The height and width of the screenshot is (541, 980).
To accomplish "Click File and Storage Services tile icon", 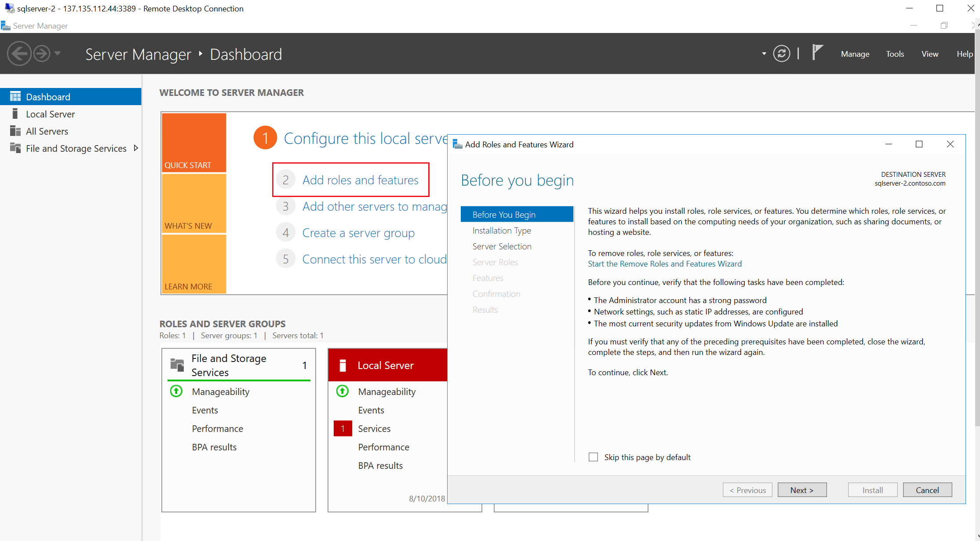I will (177, 365).
